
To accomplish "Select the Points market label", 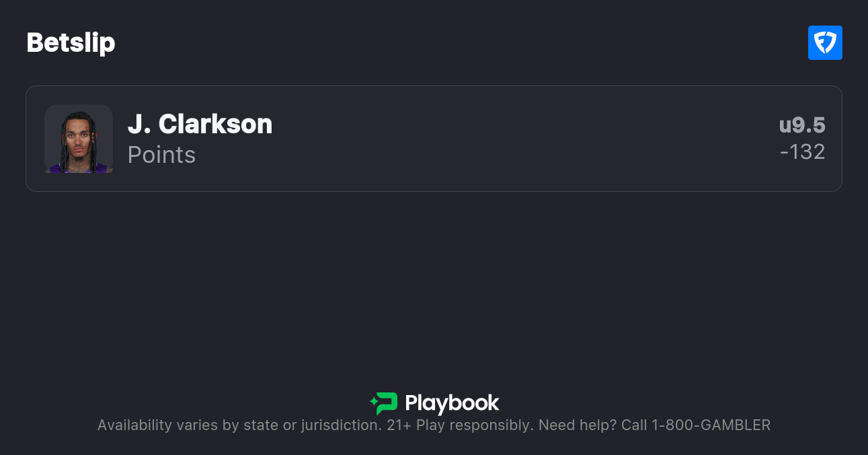I will pyautogui.click(x=161, y=155).
